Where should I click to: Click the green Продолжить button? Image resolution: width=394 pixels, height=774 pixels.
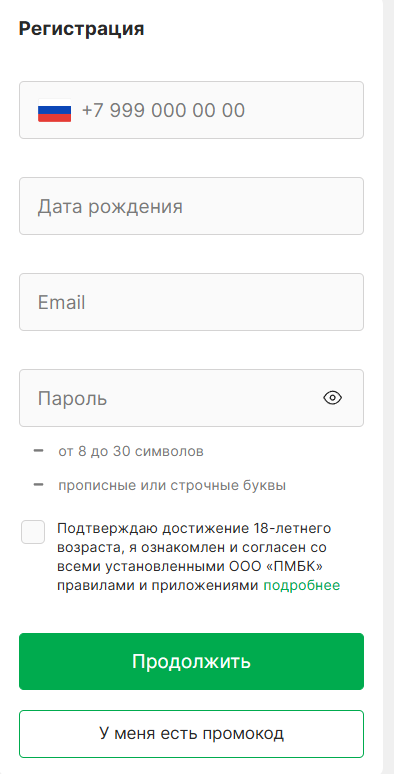(x=192, y=661)
